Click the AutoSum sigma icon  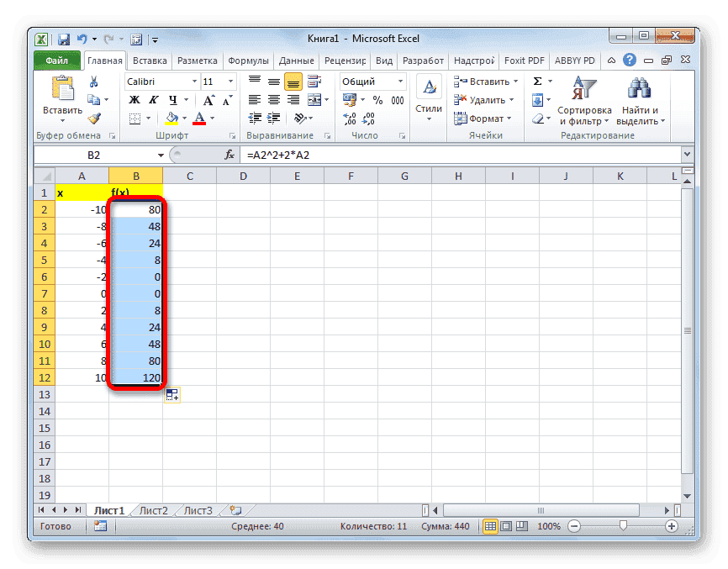[x=537, y=82]
